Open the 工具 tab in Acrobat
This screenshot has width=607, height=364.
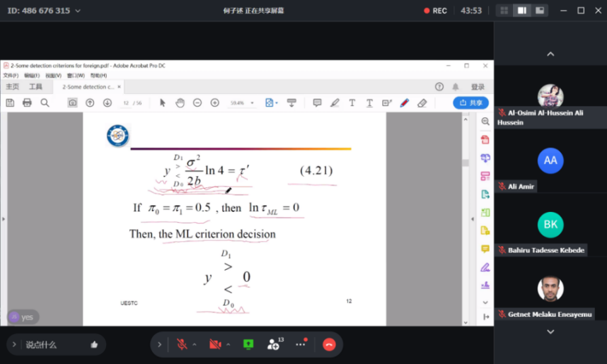click(35, 87)
